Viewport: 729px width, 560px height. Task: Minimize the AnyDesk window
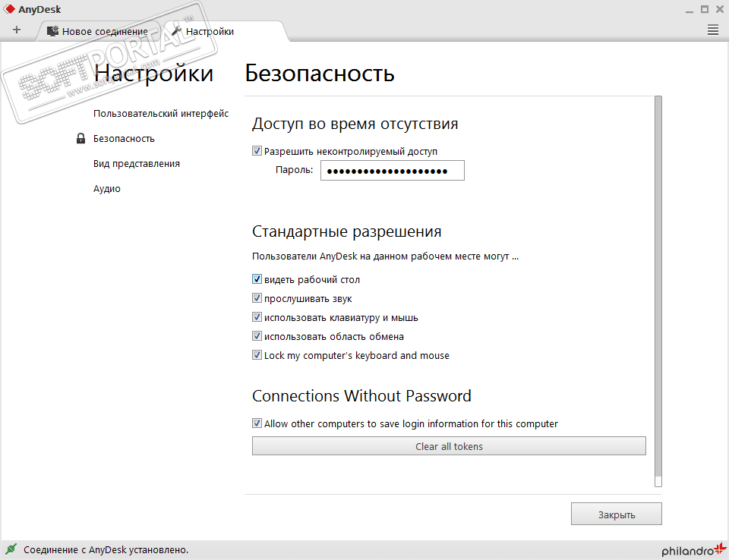pos(690,10)
